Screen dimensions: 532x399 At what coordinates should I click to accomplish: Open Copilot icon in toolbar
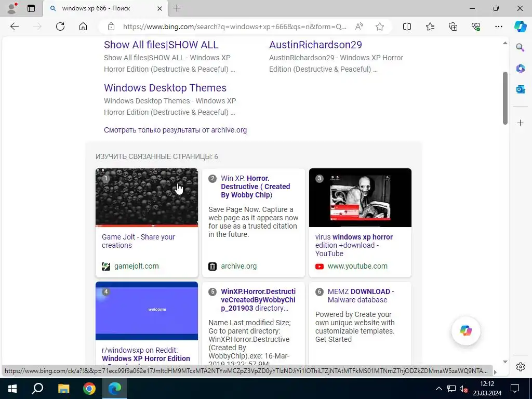[x=520, y=26]
